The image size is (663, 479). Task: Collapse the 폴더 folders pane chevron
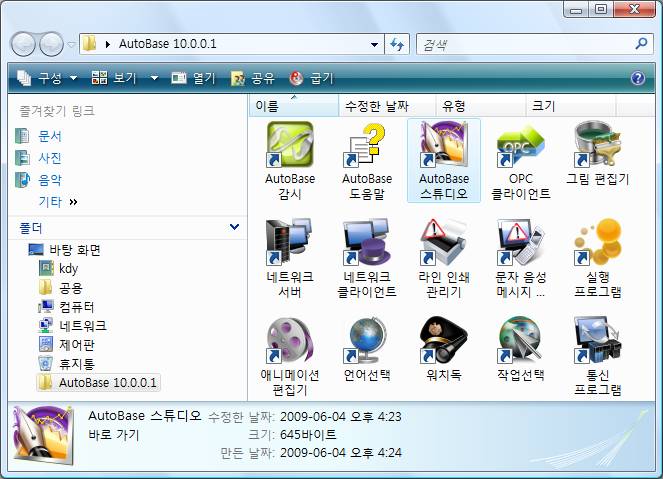click(x=234, y=227)
